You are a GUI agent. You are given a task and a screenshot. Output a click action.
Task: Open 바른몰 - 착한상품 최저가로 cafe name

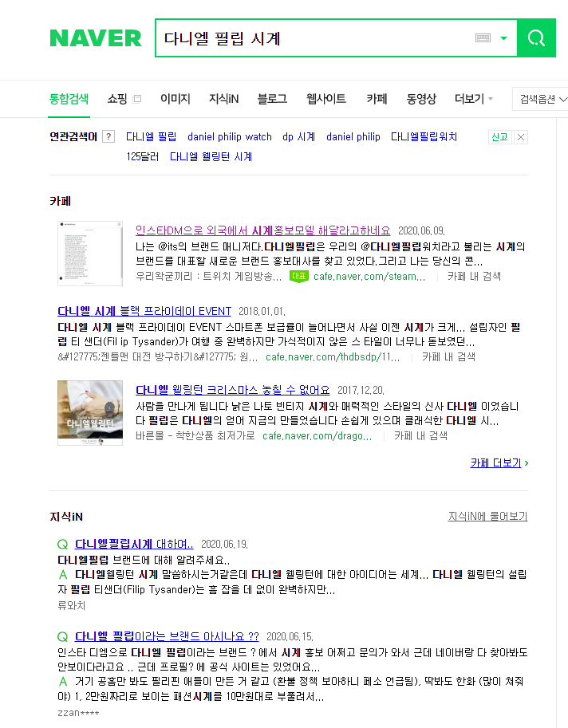pos(195,435)
